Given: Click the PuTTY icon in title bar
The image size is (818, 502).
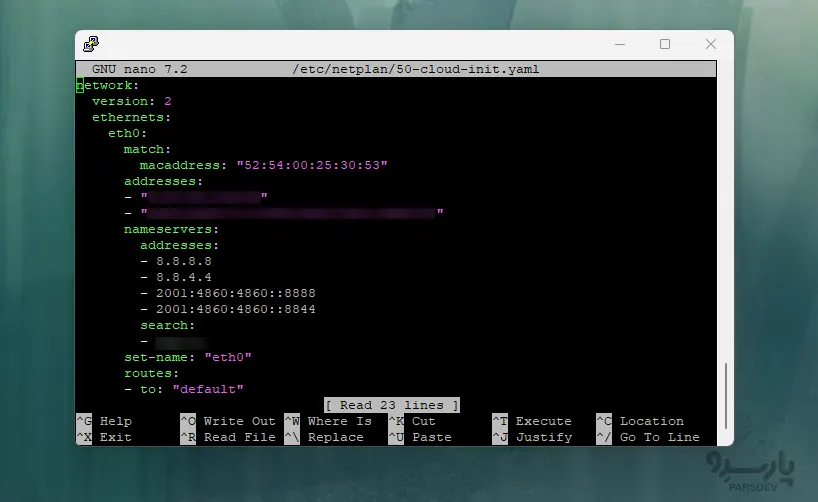Looking at the screenshot, I should tap(91, 44).
